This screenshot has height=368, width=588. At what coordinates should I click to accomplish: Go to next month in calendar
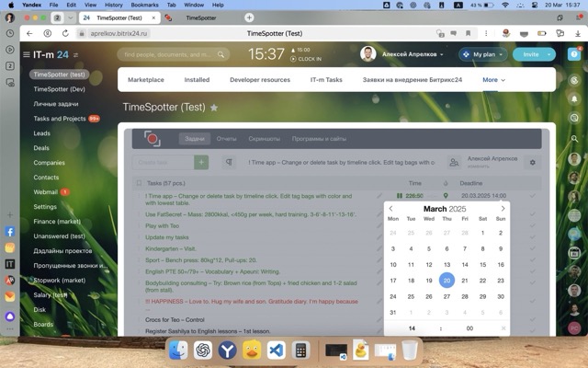coord(503,209)
